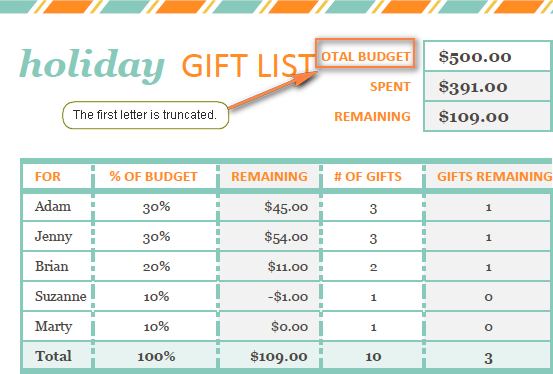Click the GIFT LIST heading
This screenshot has height=374, width=553.
(x=248, y=66)
